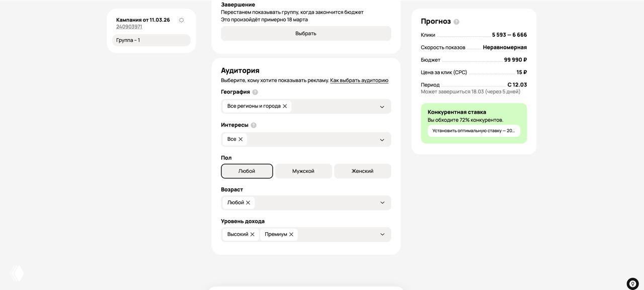Open the Как выбрать аудиторию link
This screenshot has height=290, width=644.
pyautogui.click(x=359, y=80)
